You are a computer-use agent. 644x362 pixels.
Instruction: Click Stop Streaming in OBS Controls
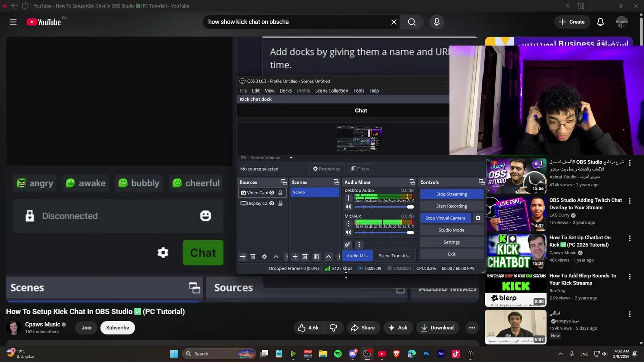451,194
